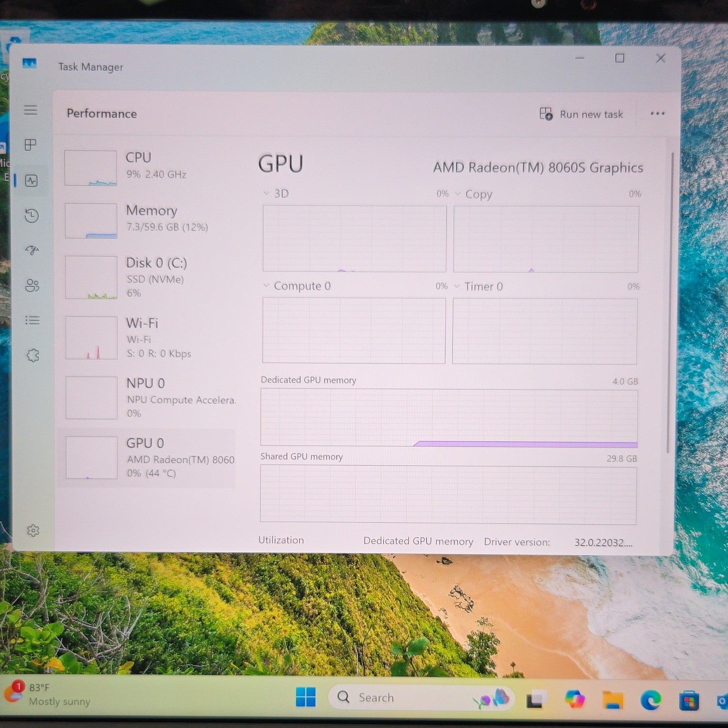Image resolution: width=728 pixels, height=728 pixels.
Task: Click the NPU 0 mini graph thumbnail
Action: point(92,397)
